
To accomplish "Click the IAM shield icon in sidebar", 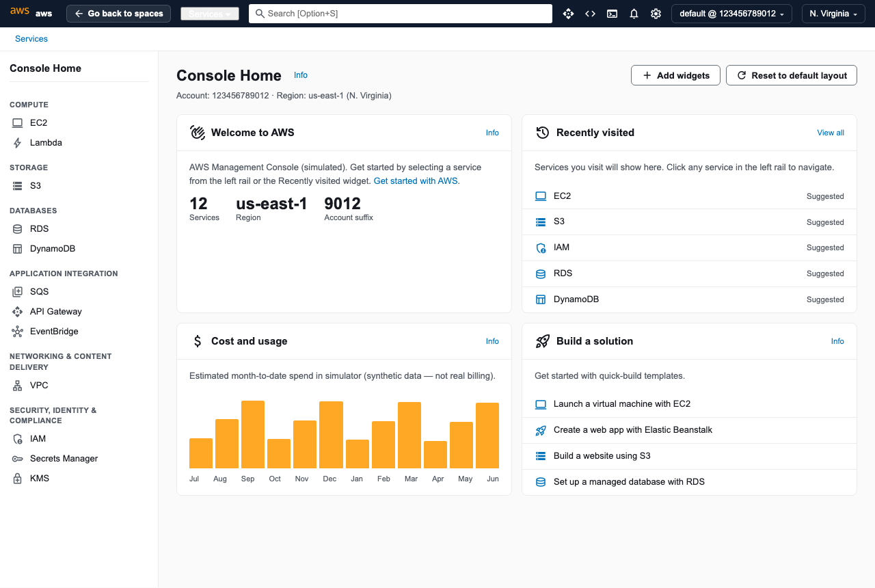I will tap(18, 439).
